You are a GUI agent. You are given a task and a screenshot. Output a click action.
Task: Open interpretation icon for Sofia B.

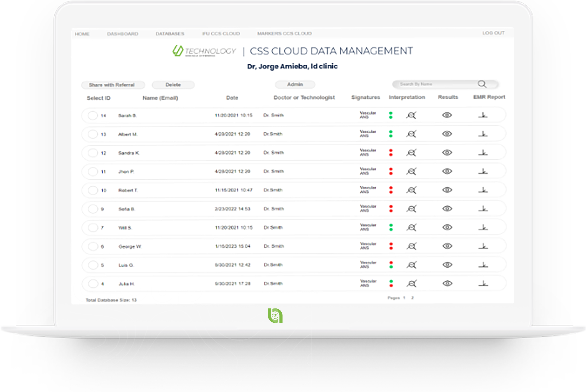pos(411,209)
